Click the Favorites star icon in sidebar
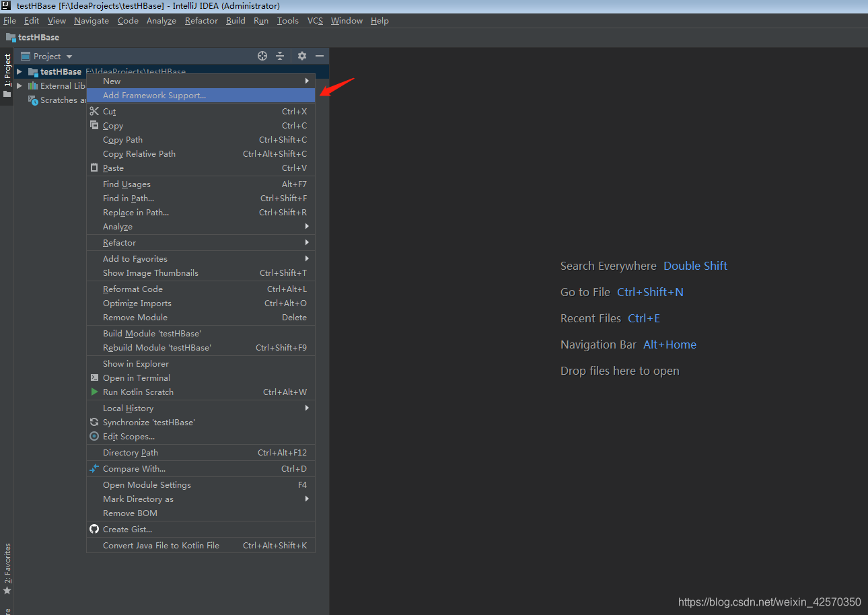The width and height of the screenshot is (868, 615). click(x=7, y=590)
